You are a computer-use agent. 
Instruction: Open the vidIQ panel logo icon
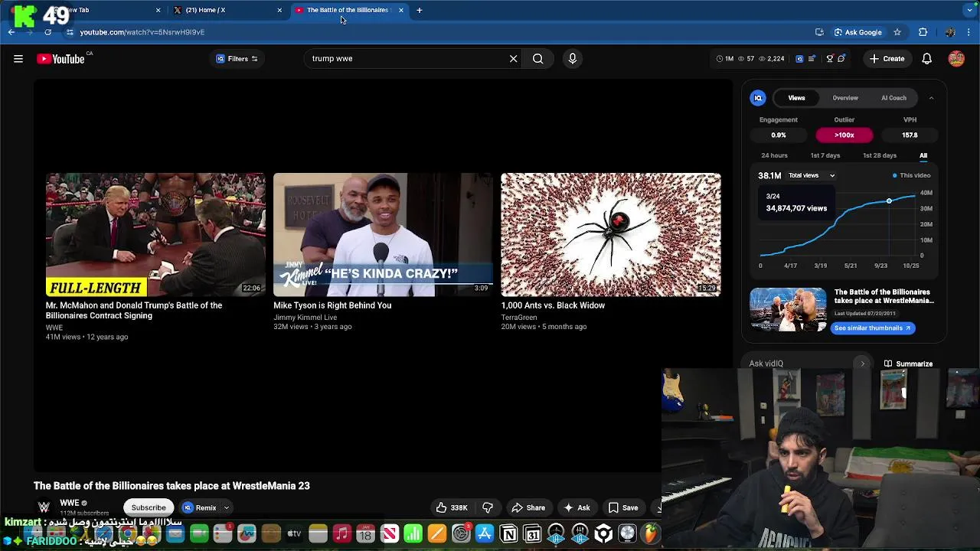[758, 98]
